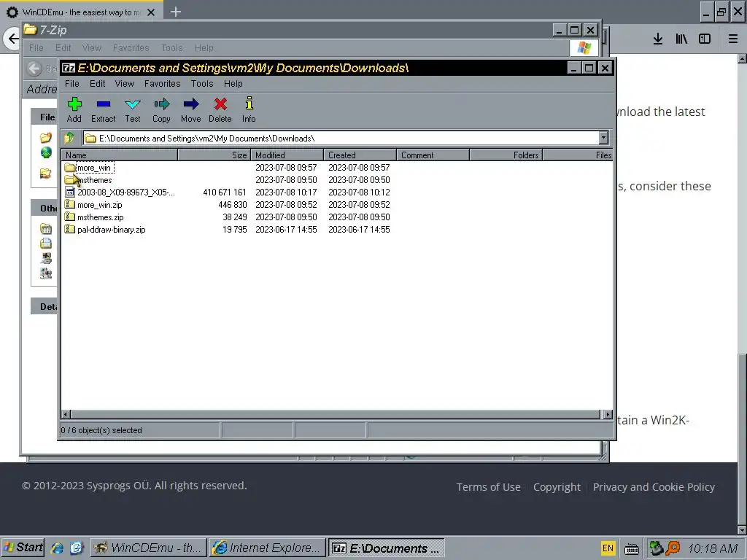Click the tray magnifier icon
The height and width of the screenshot is (560, 747).
click(672, 548)
